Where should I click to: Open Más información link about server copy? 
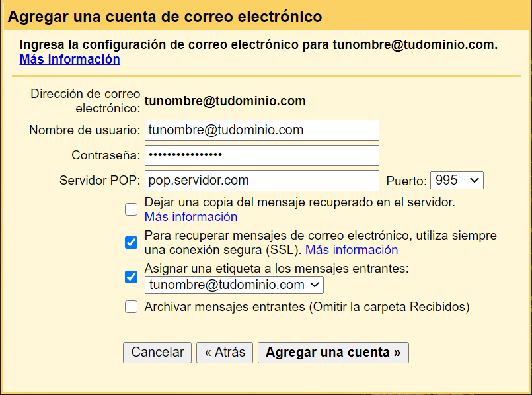(x=191, y=217)
